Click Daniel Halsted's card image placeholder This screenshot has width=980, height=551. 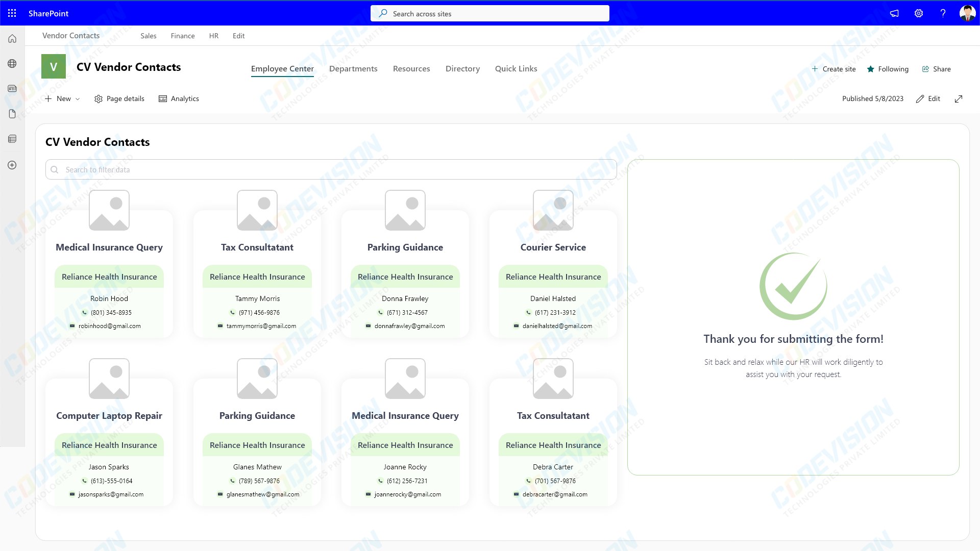coord(553,210)
